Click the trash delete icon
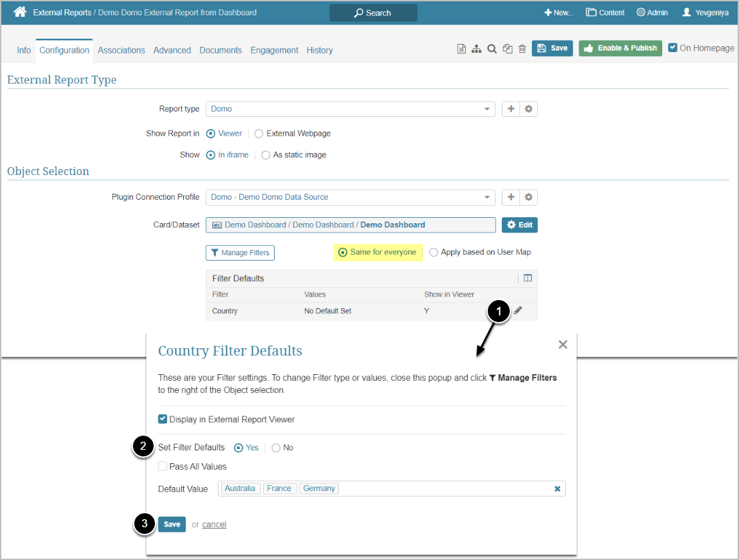 [x=523, y=49]
